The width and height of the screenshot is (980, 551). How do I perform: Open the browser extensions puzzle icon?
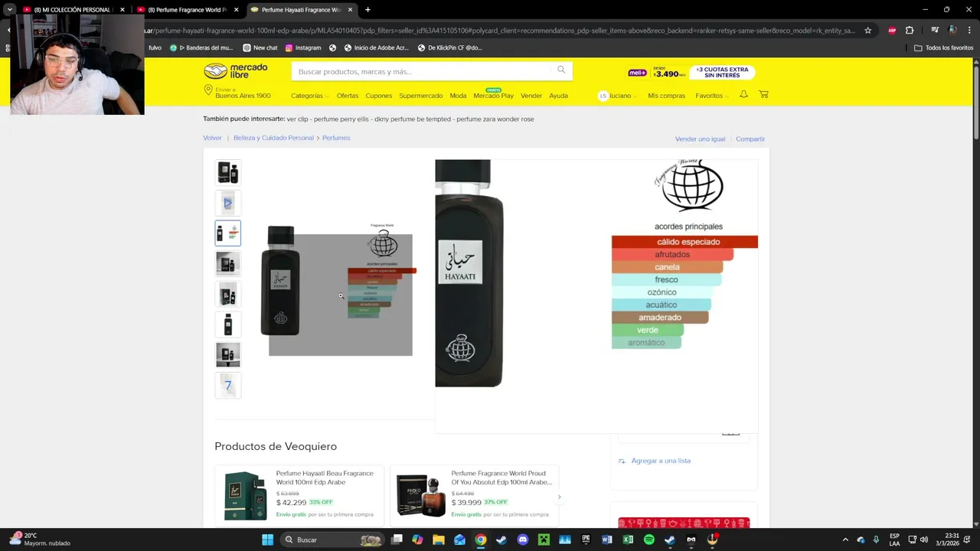[910, 31]
